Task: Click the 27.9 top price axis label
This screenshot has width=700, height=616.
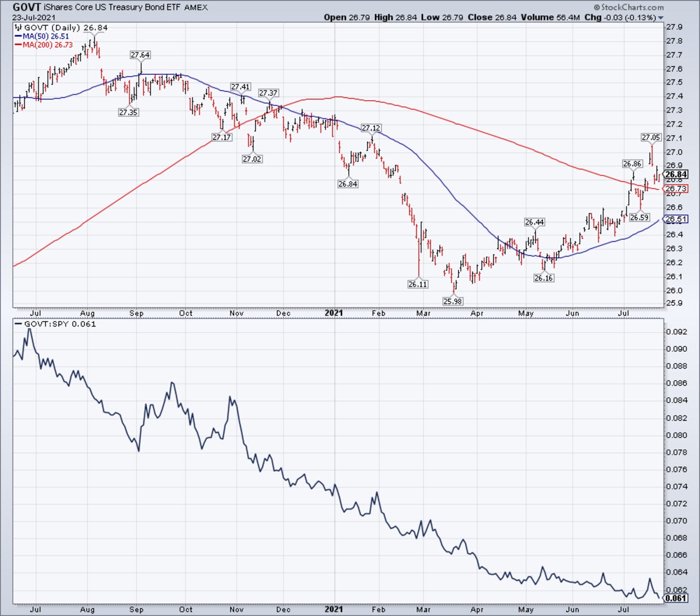Action: click(x=675, y=27)
